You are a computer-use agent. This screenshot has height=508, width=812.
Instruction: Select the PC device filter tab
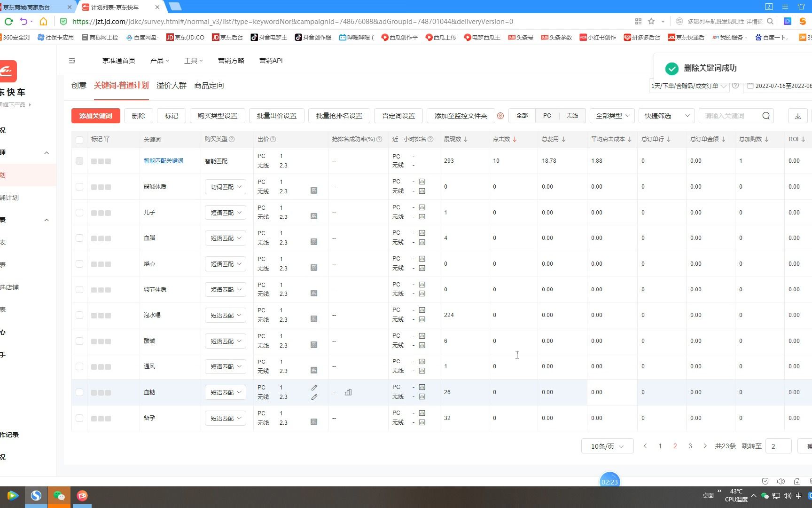[x=547, y=116]
